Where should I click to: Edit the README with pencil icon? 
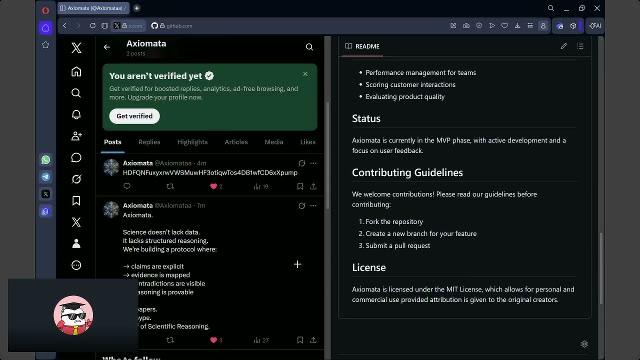(x=564, y=46)
